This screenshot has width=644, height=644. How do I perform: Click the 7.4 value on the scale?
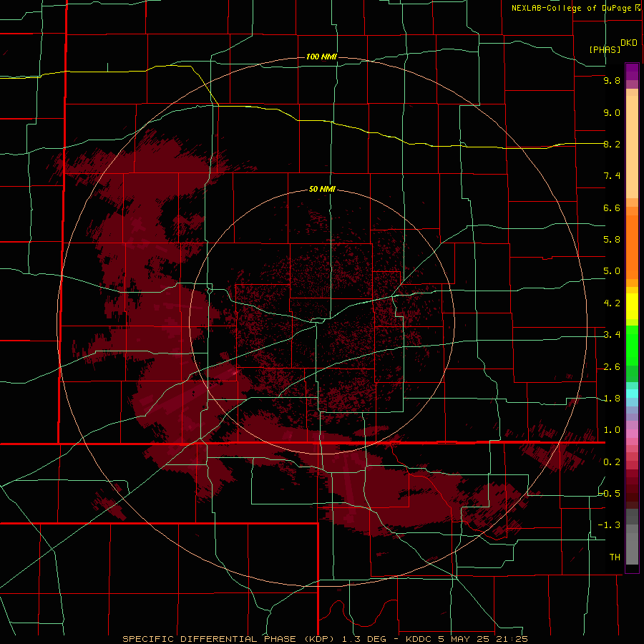[612, 176]
